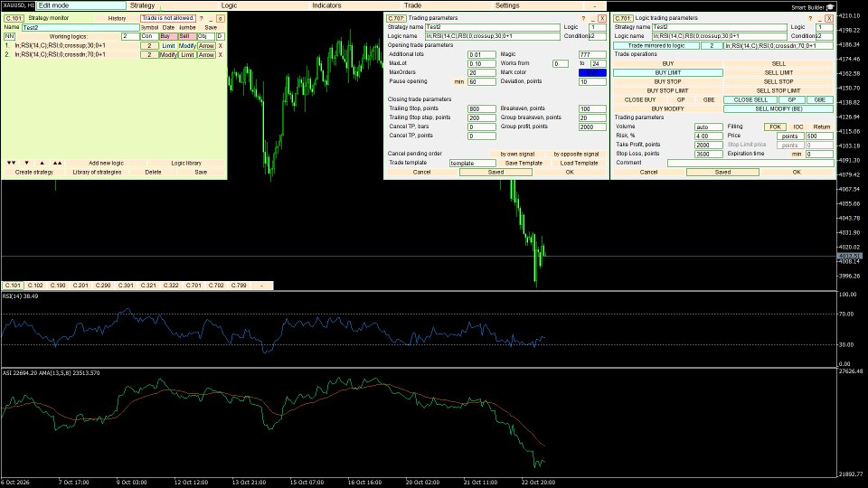Screen dimensions: 868x488
Task: Open help question mark in Strategy monitor
Action: pyautogui.click(x=201, y=18)
